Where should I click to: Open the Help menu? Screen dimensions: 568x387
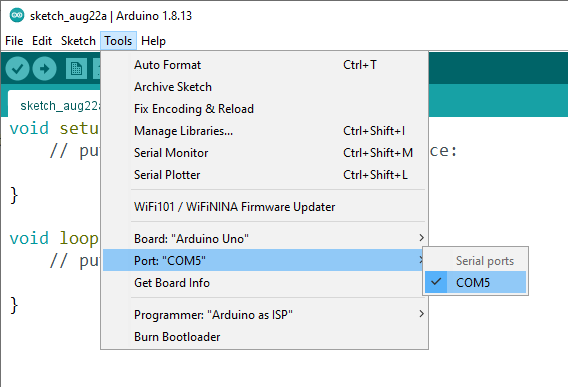pyautogui.click(x=153, y=41)
